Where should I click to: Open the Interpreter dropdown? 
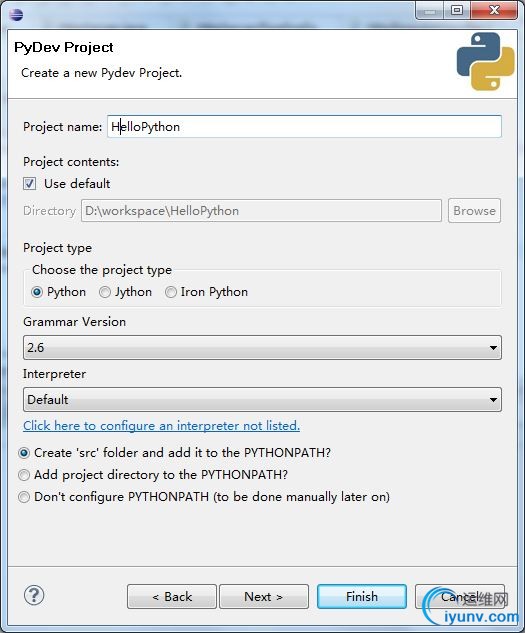pos(262,400)
